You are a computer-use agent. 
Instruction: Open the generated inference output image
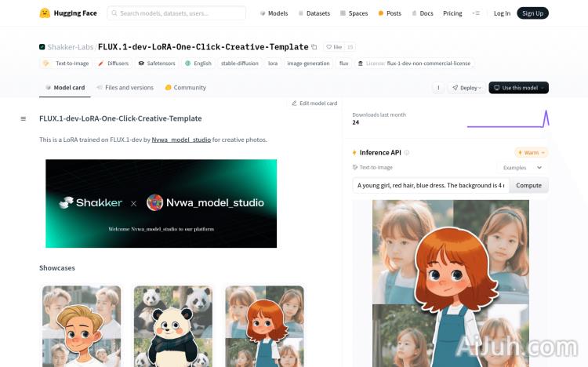(x=451, y=283)
